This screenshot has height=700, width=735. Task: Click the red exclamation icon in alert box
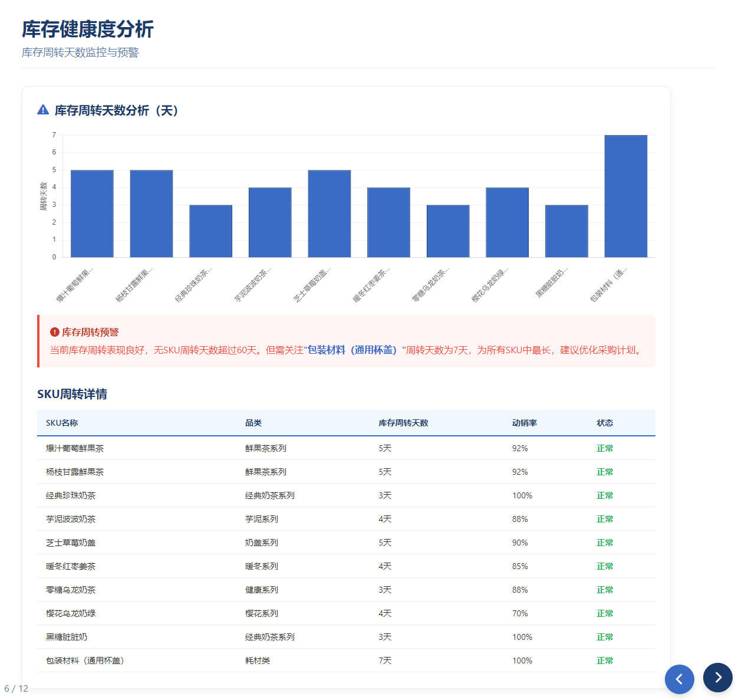click(55, 332)
